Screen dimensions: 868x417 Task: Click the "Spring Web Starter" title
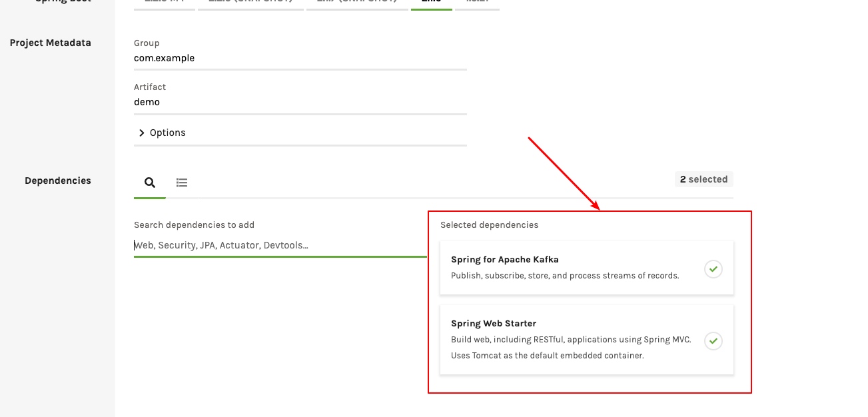493,323
